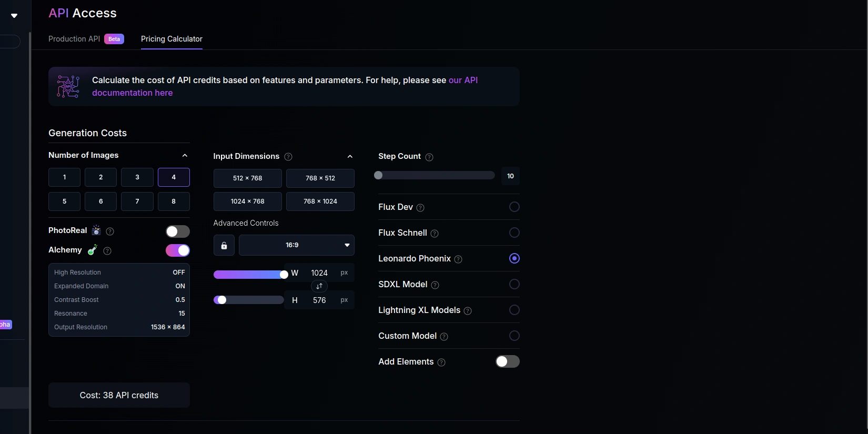
Task: Select the Pricing Calculator tab
Action: click(171, 39)
